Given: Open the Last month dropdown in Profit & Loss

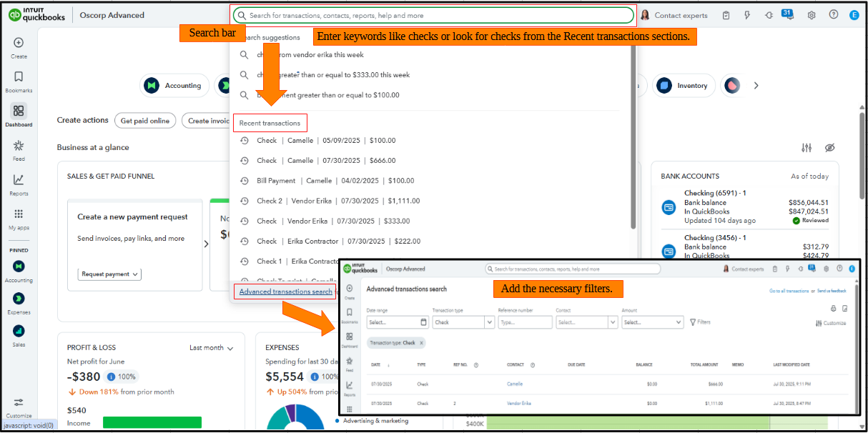Looking at the screenshot, I should [212, 348].
